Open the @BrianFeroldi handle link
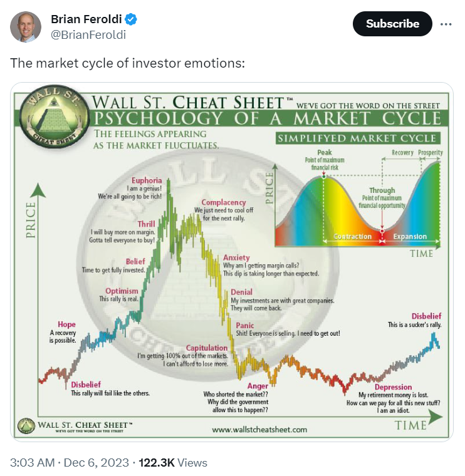Viewport: 465px width, 476px height. click(x=88, y=35)
